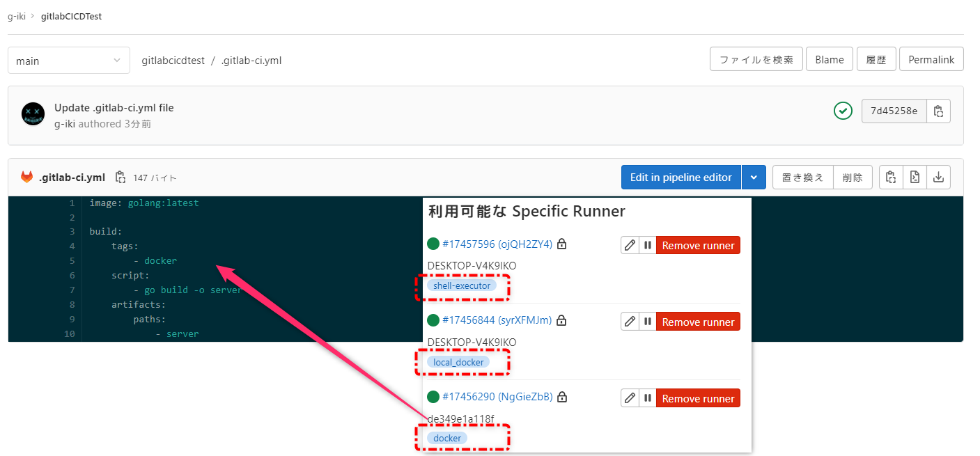Go to g-iki breadcrumb
The height and width of the screenshot is (456, 980).
coord(17,16)
